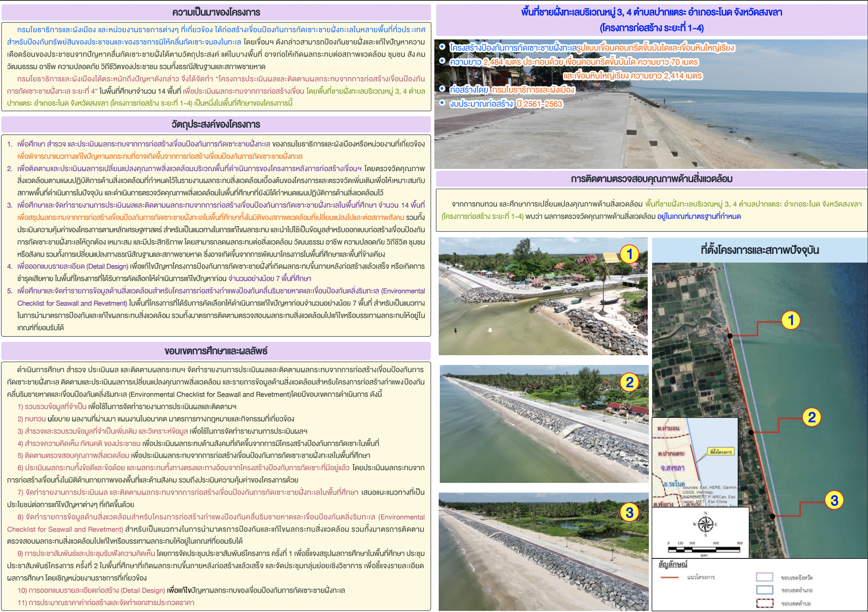868x612 pixels.
Task: Click the ขอบเขตการศึกษาและผลลัพธ์ header bar
Action: point(216,351)
